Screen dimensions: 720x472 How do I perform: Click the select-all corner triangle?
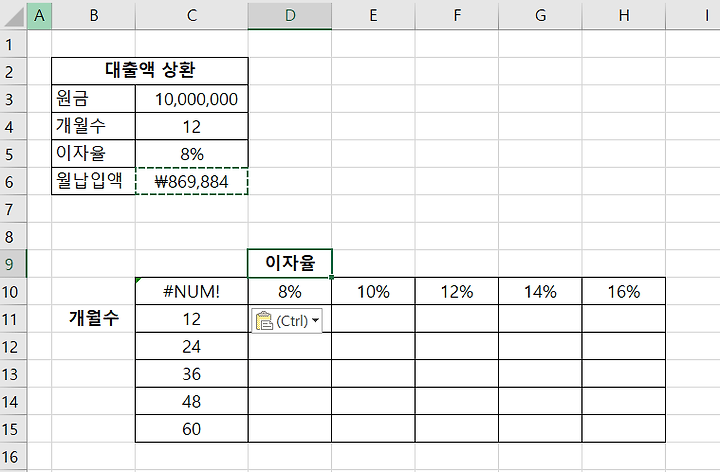13,16
